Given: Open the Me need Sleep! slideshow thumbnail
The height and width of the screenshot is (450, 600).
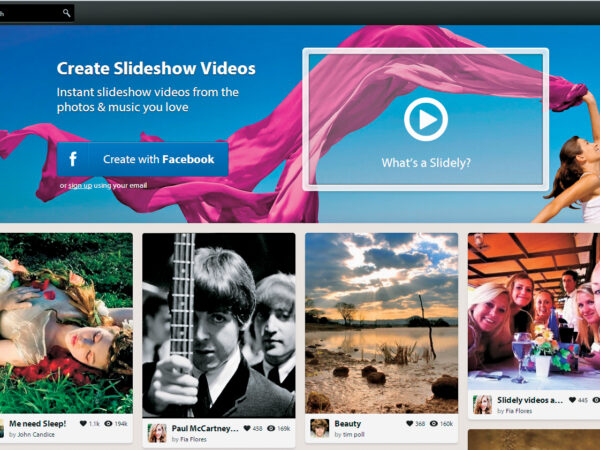Looking at the screenshot, I should pyautogui.click(x=66, y=322).
